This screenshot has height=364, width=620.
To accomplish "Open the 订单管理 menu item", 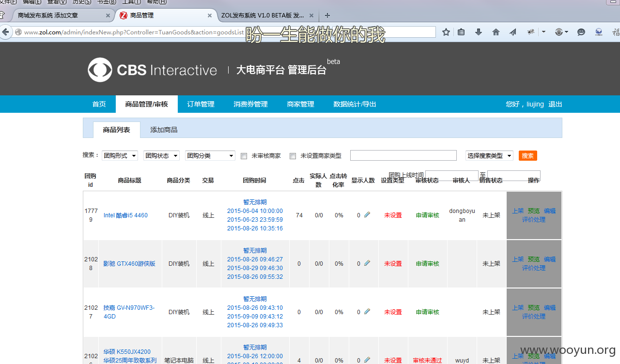I will point(201,104).
